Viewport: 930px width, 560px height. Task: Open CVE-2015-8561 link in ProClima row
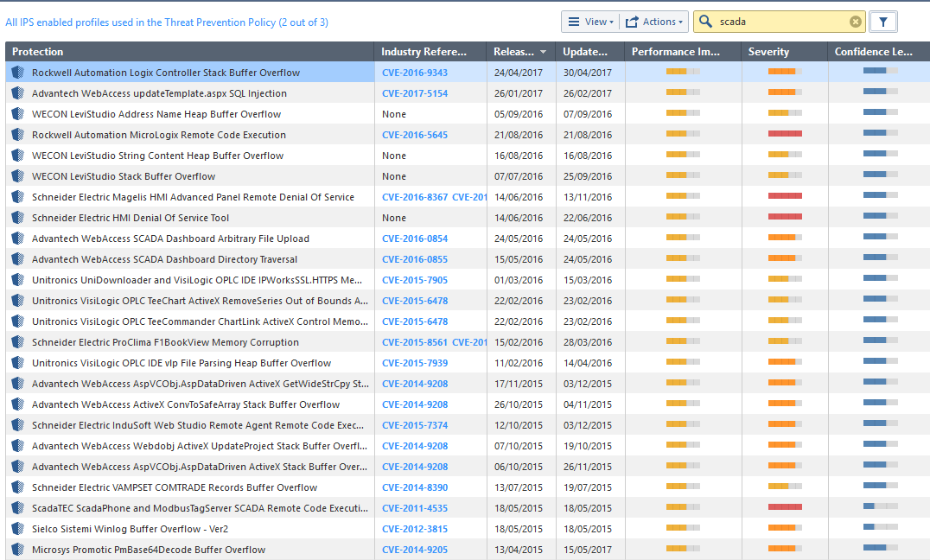coord(415,342)
